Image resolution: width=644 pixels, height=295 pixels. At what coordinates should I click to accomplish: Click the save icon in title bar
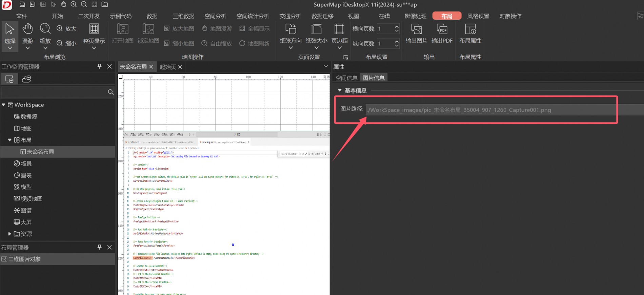click(x=22, y=4)
